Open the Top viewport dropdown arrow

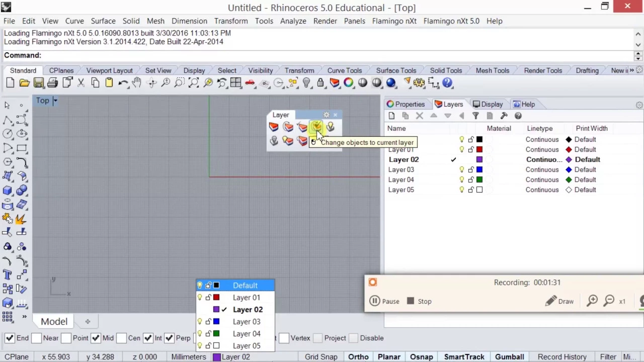(55, 101)
